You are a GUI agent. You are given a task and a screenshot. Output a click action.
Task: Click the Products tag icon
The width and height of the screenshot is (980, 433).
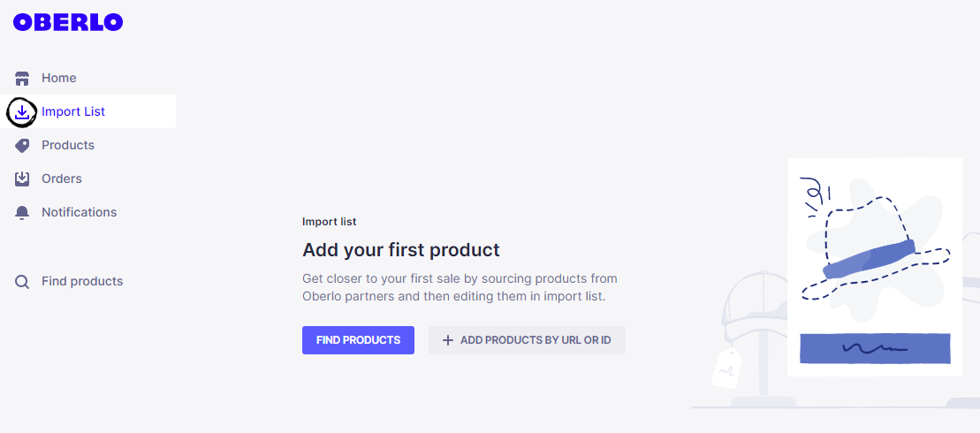point(23,145)
